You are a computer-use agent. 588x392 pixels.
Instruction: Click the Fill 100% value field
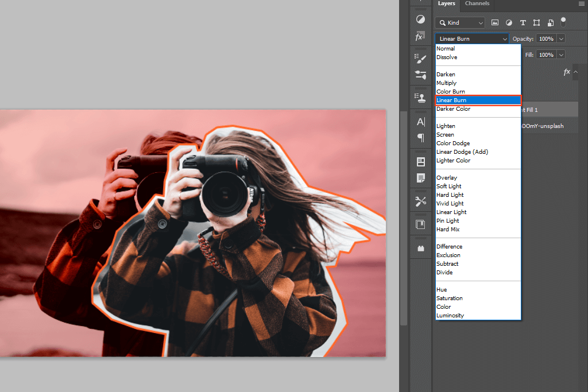547,55
